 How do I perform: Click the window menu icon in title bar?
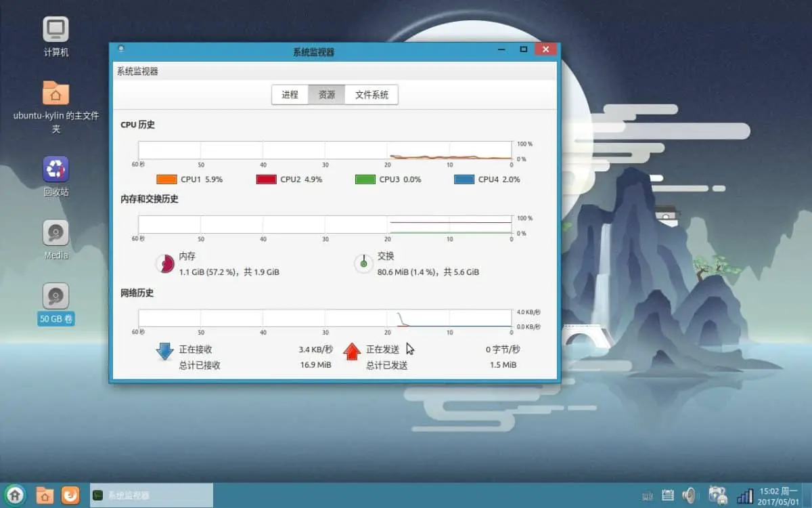tap(120, 49)
